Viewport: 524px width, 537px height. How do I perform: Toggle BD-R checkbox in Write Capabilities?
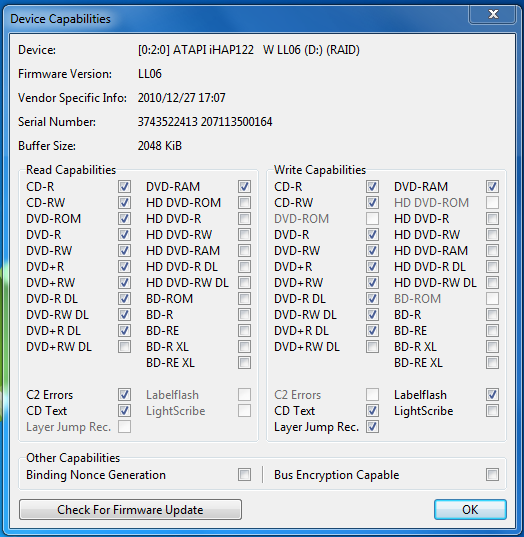(492, 314)
